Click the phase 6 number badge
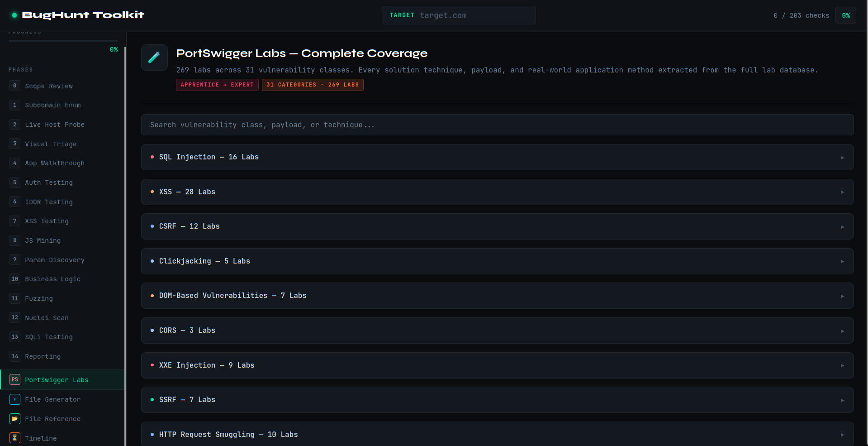Screen dimensions: 868x446 [x=15, y=201]
